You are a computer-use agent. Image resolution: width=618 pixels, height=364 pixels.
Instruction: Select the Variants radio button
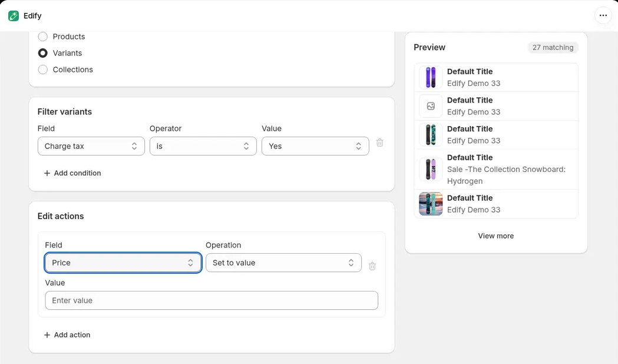(42, 53)
